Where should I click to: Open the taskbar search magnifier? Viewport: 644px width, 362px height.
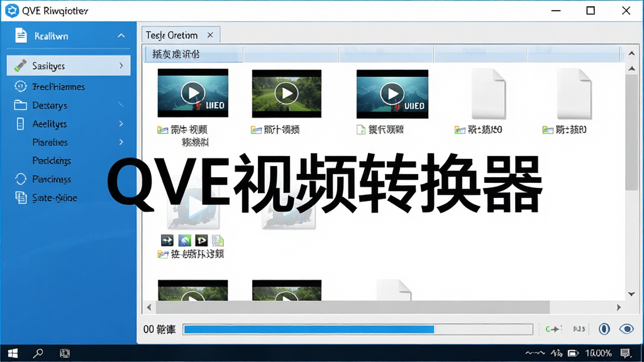click(38, 353)
